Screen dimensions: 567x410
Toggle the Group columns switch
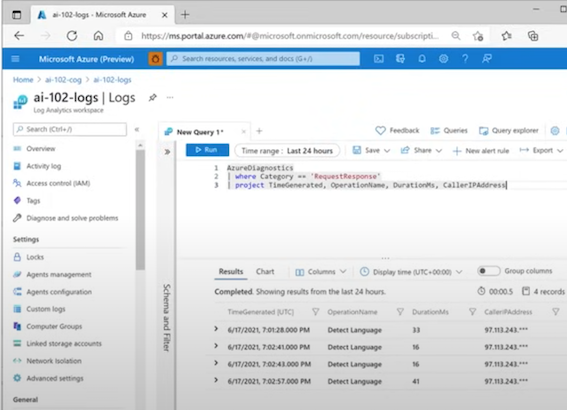[488, 271]
